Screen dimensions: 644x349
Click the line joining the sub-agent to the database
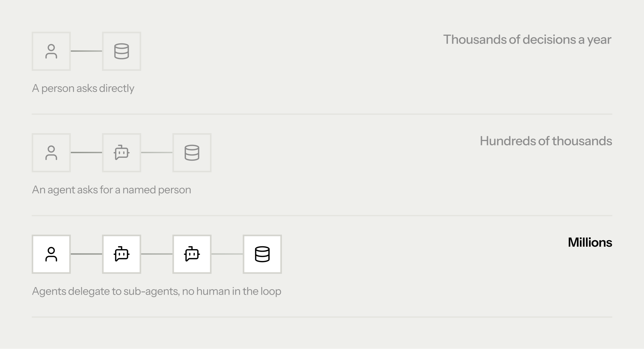[227, 254]
